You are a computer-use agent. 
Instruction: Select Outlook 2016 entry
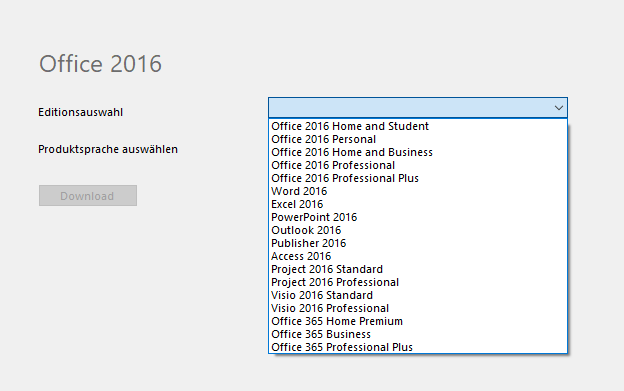tap(418, 230)
